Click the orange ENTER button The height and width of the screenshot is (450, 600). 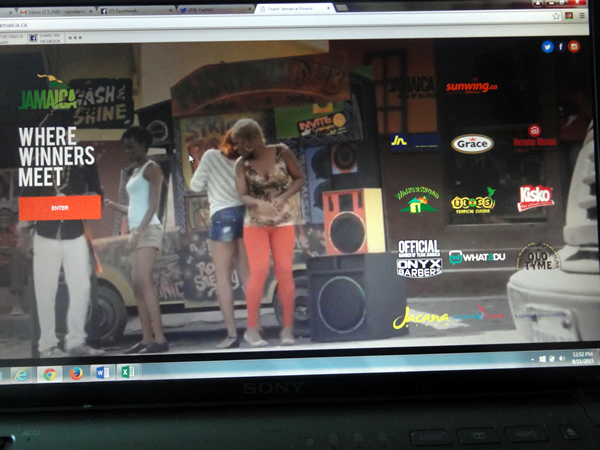[60, 208]
